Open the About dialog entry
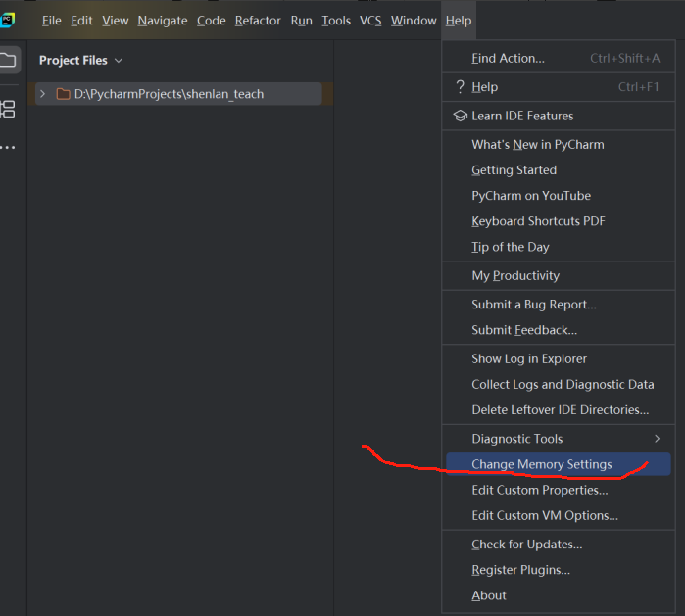The height and width of the screenshot is (616, 685). pos(559,595)
